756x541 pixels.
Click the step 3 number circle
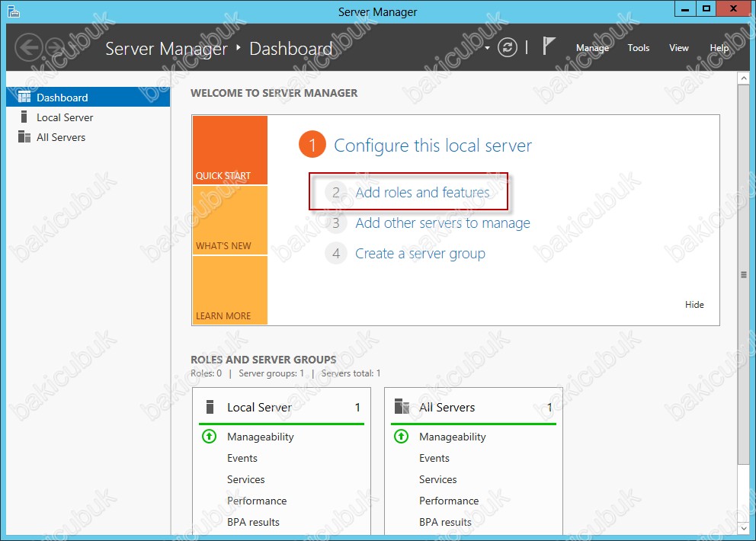coord(336,222)
